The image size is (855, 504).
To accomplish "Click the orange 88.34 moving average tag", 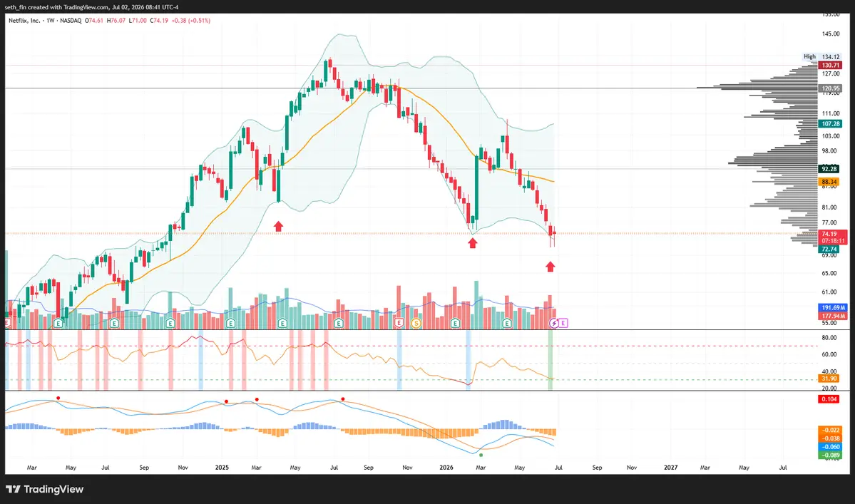I will tap(829, 182).
